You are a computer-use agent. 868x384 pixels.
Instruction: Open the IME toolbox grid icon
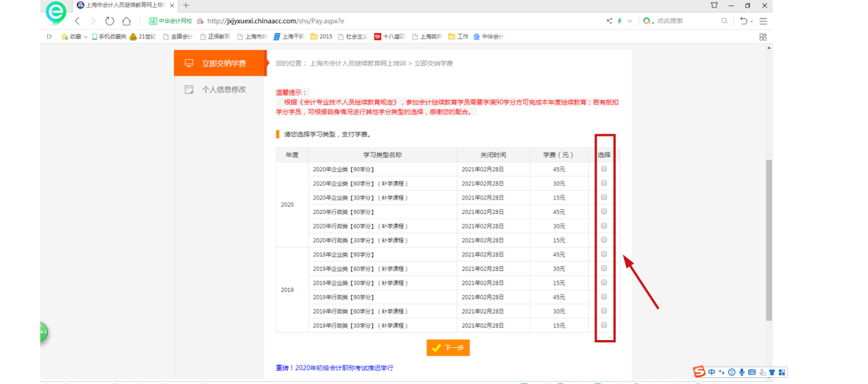point(782,372)
